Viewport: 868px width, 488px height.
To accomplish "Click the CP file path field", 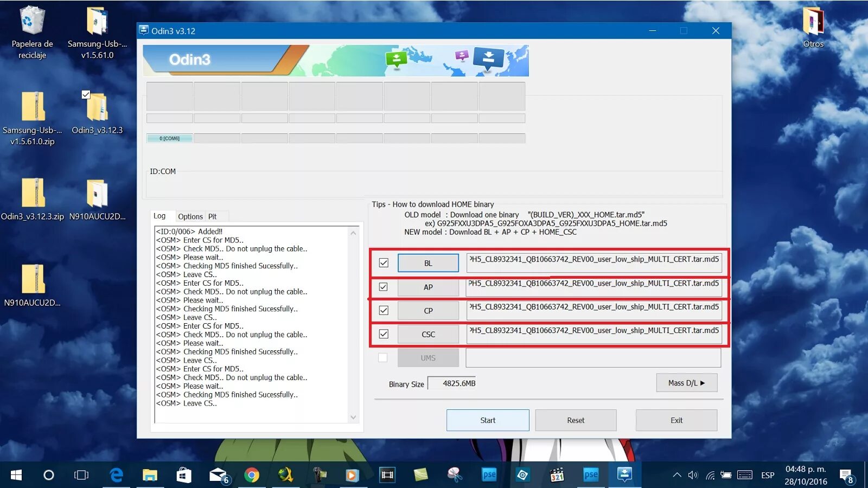I will coord(594,310).
